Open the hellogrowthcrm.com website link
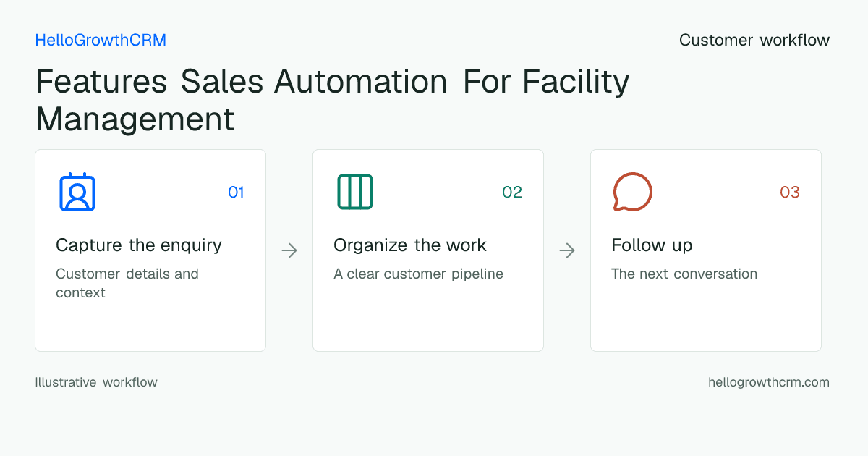868x456 pixels. coord(769,382)
